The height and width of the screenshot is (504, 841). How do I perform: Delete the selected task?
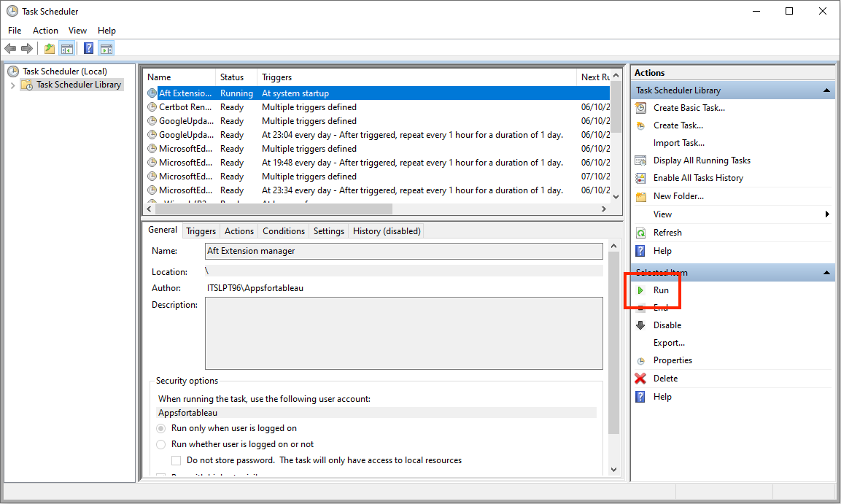click(x=665, y=379)
